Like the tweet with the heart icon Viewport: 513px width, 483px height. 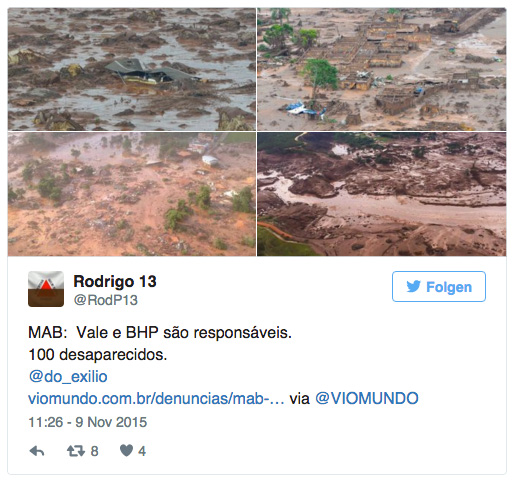pyautogui.click(x=126, y=451)
